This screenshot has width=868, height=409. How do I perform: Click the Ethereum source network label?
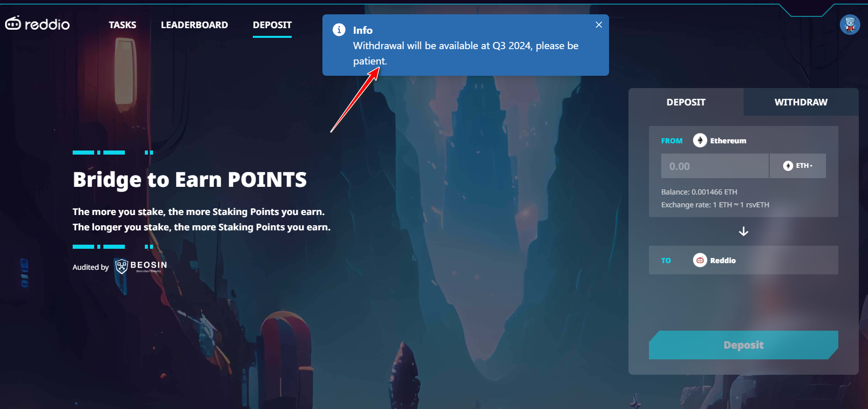tap(728, 141)
